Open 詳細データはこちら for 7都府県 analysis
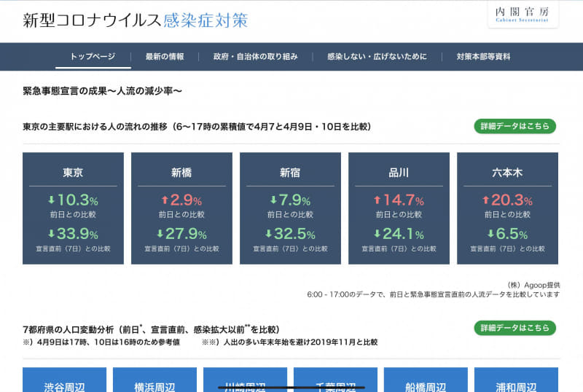Screen dimensions: 583x392 [x=515, y=328]
